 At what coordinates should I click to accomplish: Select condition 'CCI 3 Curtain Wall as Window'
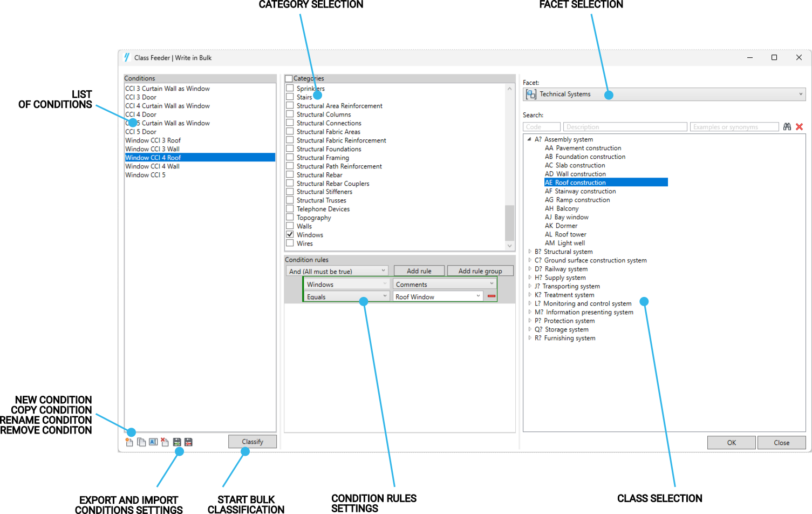click(168, 89)
